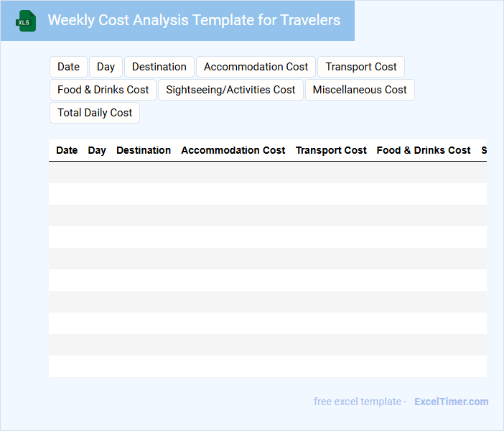
Task: Select the Day tag button
Action: pos(106,67)
